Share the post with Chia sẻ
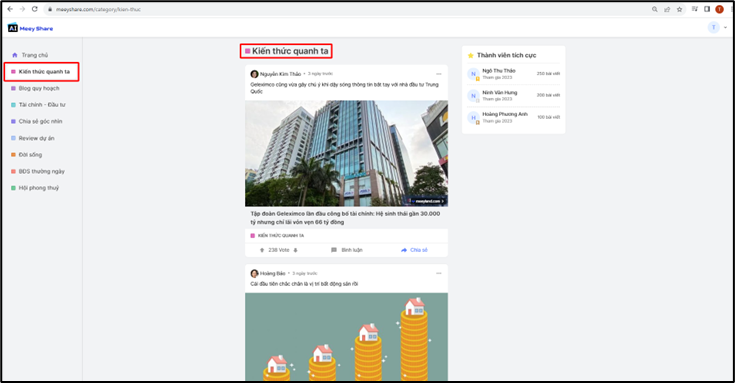This screenshot has width=735, height=383. pyautogui.click(x=414, y=250)
